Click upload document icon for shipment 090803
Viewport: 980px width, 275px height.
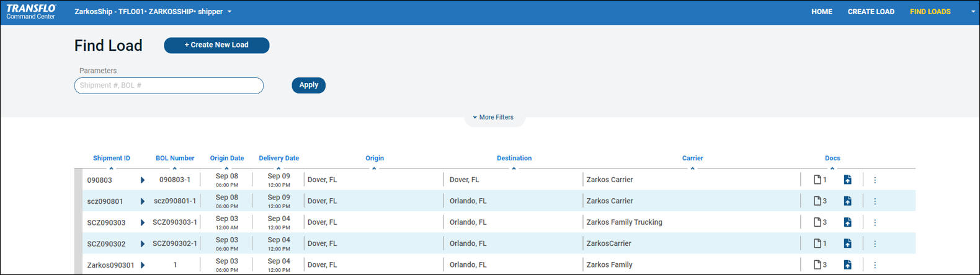coord(847,180)
